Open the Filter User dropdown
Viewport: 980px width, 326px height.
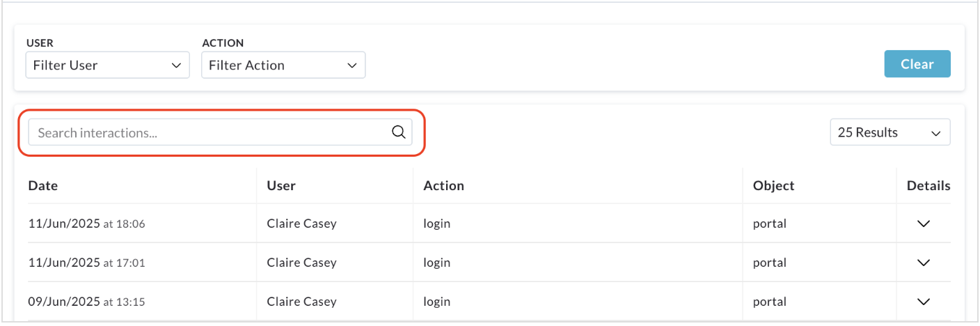point(108,65)
